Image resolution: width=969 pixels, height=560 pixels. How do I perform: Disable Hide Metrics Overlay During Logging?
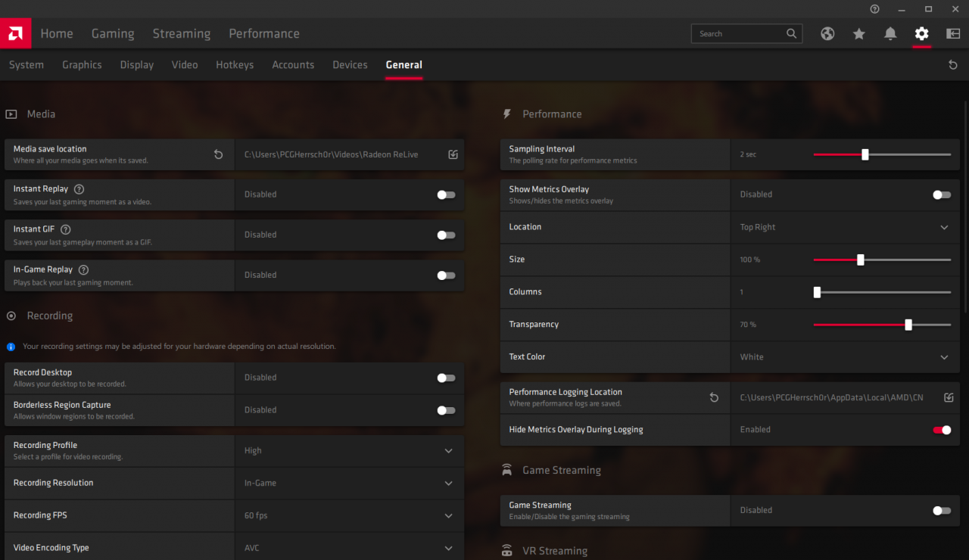[942, 430]
